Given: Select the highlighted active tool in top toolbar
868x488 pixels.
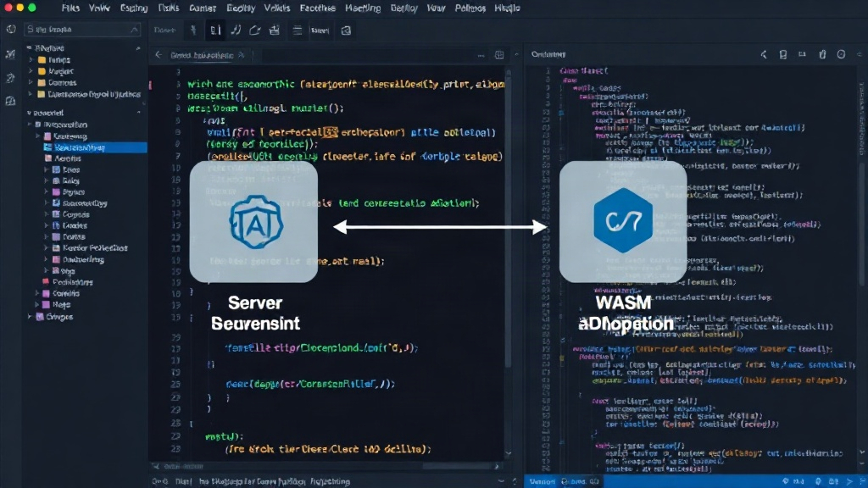Looking at the screenshot, I should 215,30.
